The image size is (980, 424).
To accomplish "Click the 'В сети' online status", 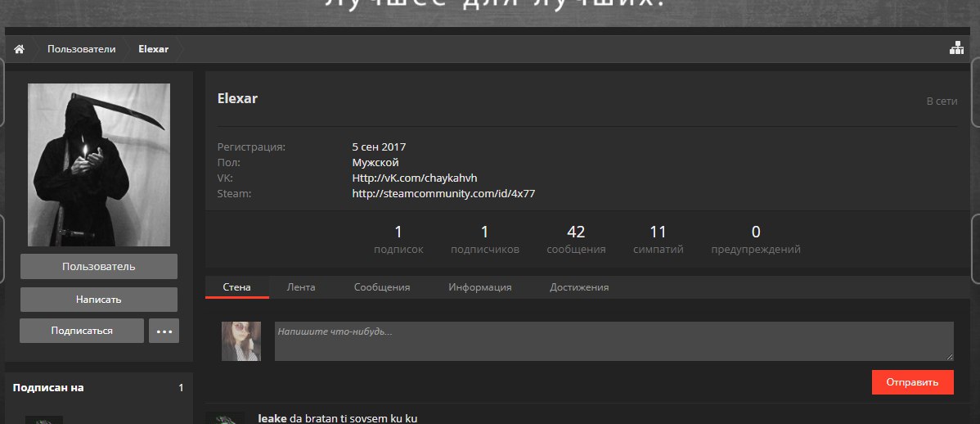I will [942, 101].
